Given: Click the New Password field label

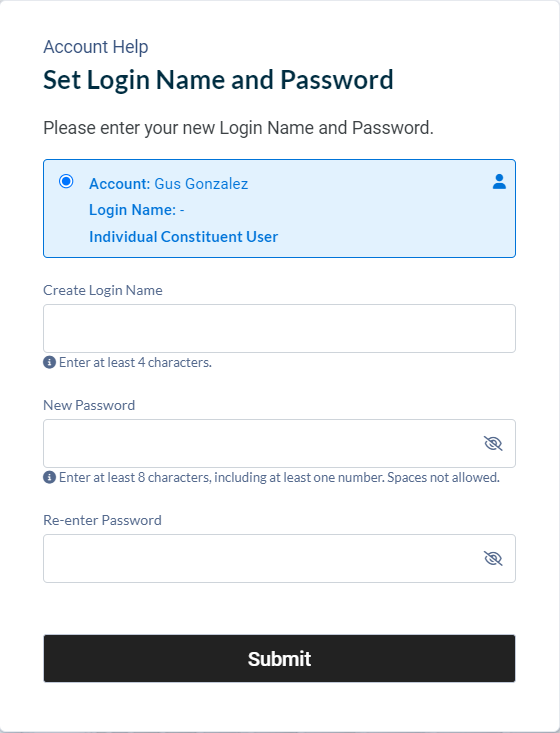Looking at the screenshot, I should tap(89, 405).
